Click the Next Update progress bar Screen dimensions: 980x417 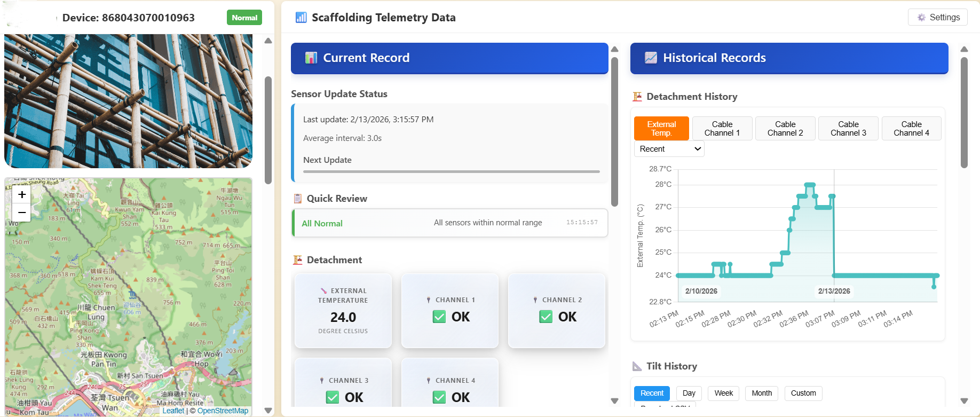451,172
